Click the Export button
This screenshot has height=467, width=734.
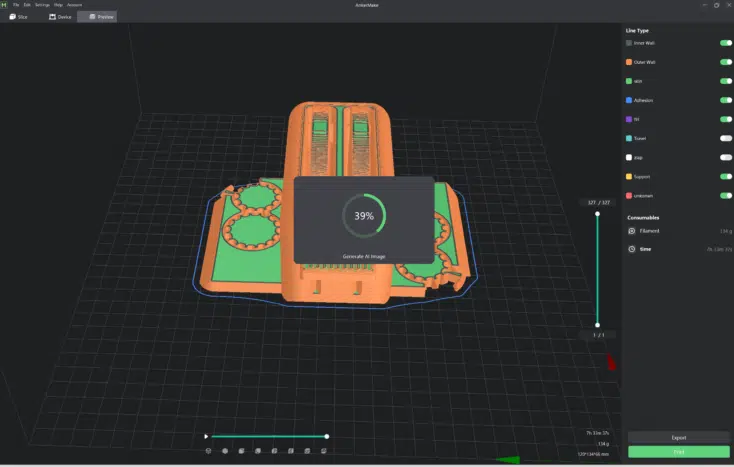coord(678,438)
